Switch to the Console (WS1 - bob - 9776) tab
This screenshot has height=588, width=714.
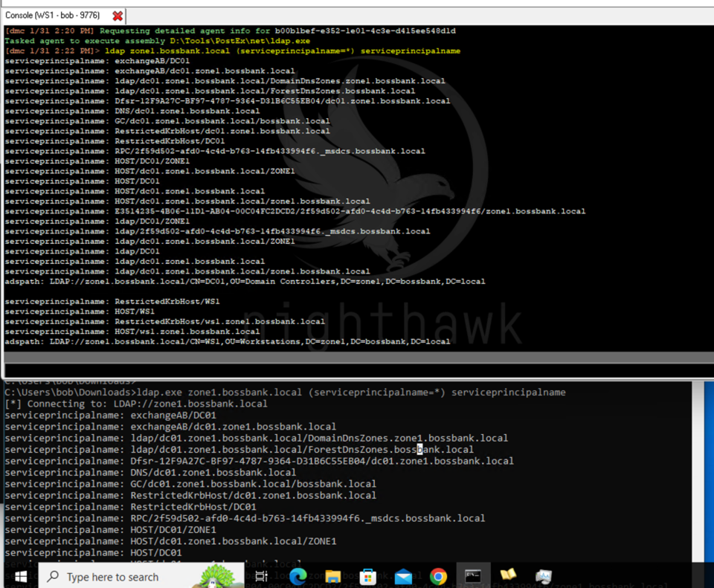[x=52, y=14]
